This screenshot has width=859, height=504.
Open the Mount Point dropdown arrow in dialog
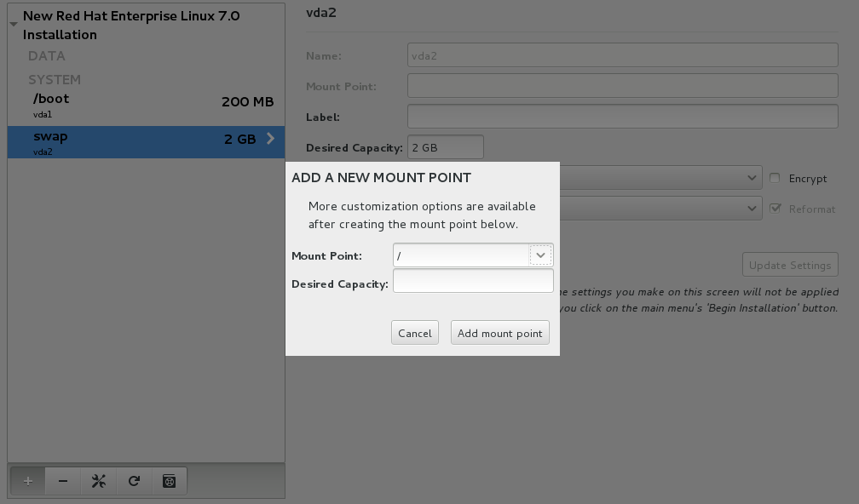click(540, 255)
